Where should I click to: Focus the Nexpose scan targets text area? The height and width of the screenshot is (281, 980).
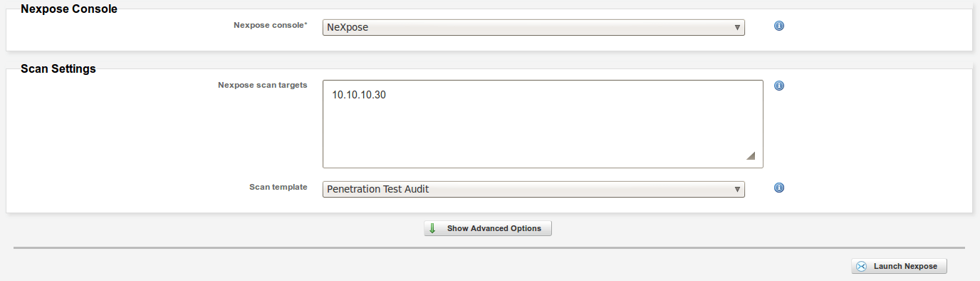coord(543,124)
